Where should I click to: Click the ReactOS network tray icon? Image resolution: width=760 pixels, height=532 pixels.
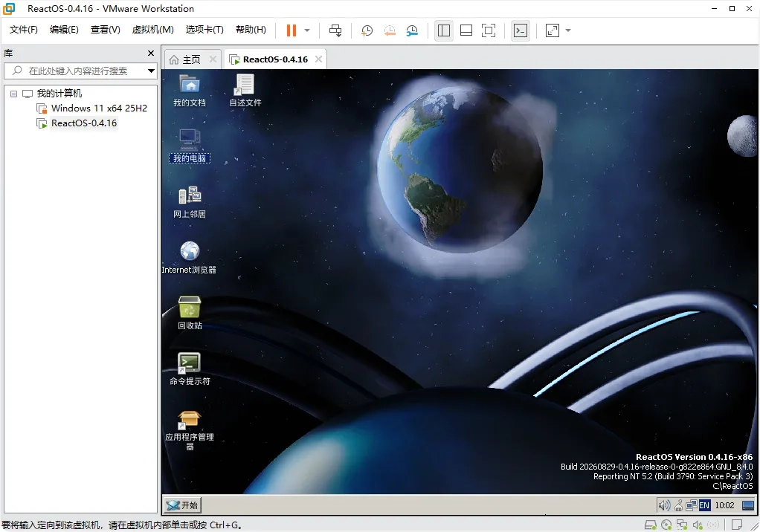(691, 505)
